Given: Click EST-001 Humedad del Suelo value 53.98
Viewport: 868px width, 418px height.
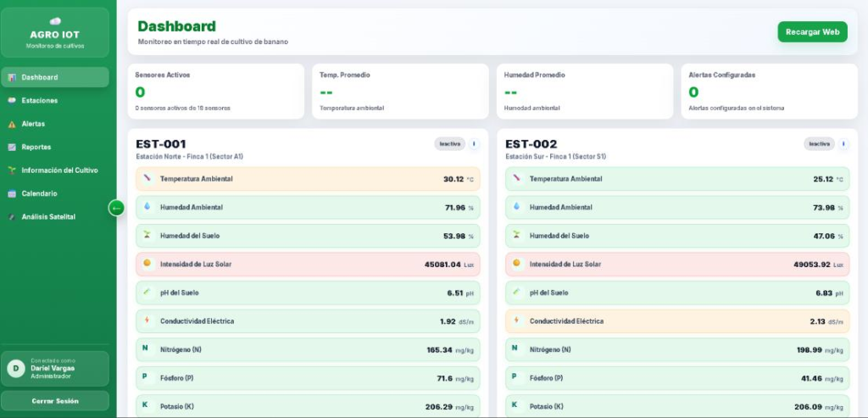Looking at the screenshot, I should point(454,237).
